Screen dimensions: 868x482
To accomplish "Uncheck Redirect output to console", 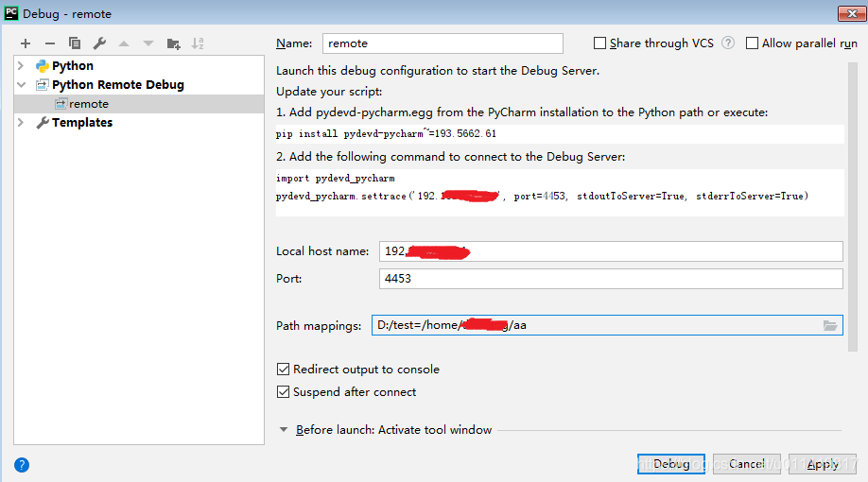I will 283,370.
